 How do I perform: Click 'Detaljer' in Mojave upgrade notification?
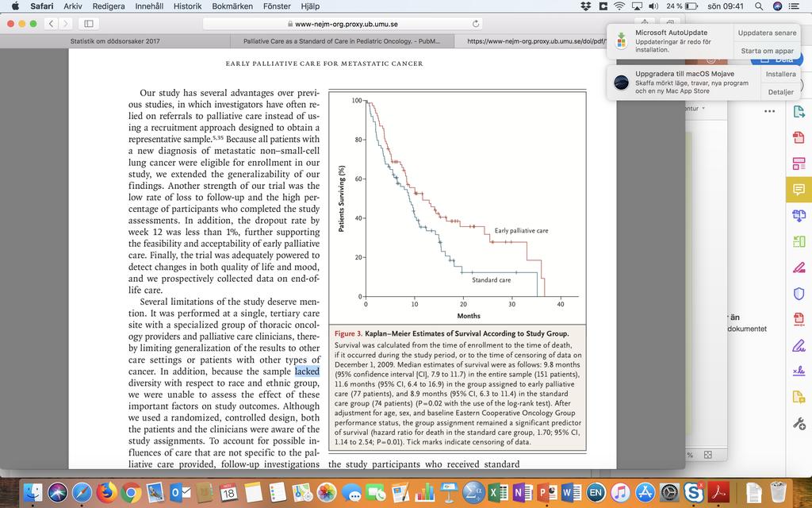[x=781, y=92]
